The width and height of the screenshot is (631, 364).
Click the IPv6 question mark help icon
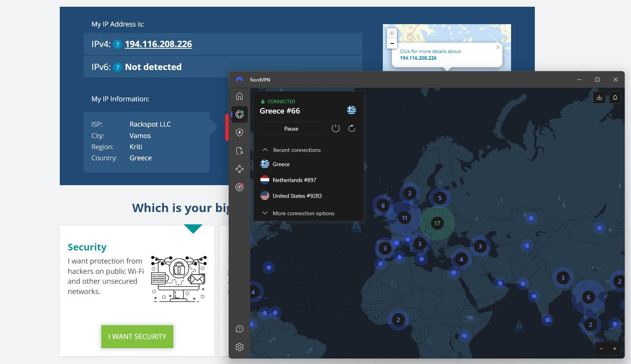[x=118, y=67]
